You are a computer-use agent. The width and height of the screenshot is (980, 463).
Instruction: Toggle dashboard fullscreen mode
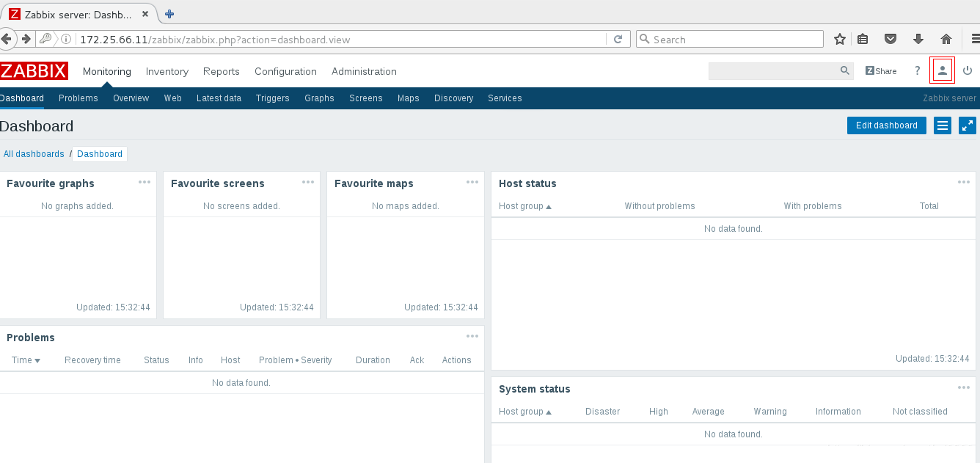(x=968, y=125)
